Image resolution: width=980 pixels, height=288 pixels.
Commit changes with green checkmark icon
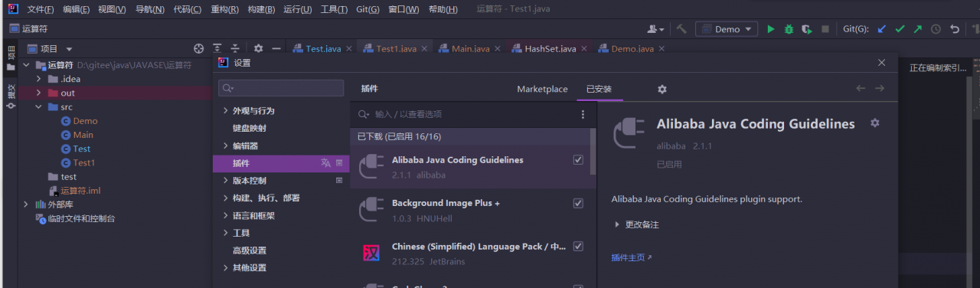[x=900, y=29]
